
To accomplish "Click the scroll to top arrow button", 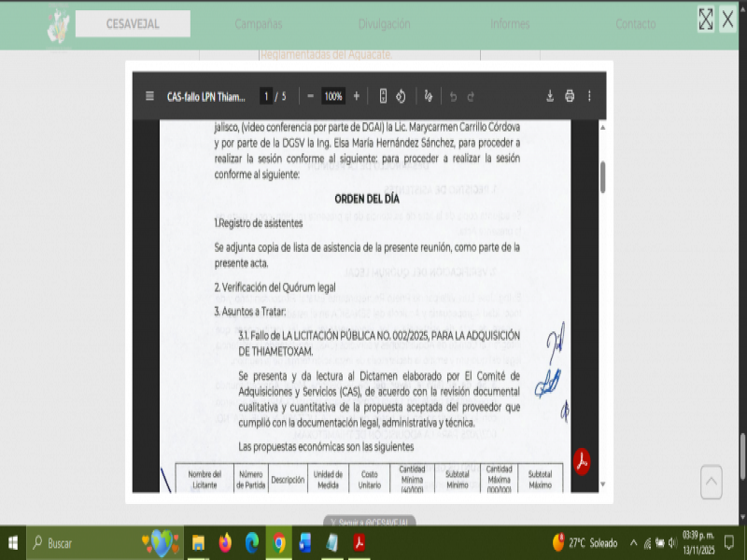I will [x=712, y=482].
